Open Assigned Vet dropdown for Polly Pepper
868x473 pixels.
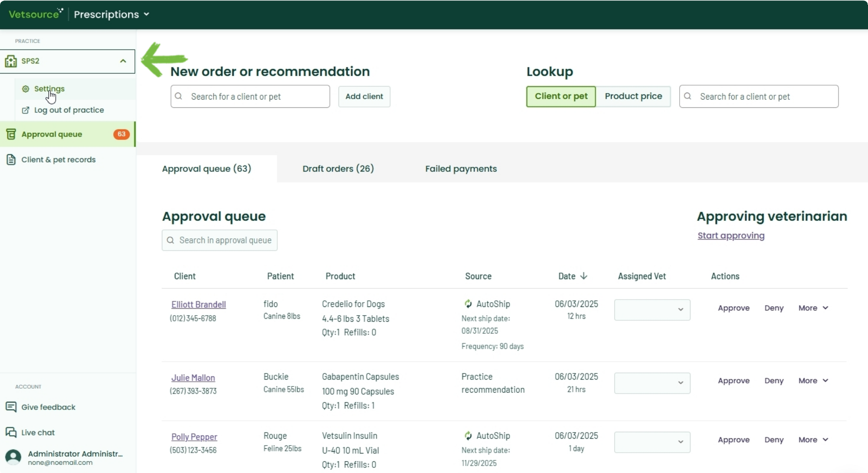pos(652,442)
